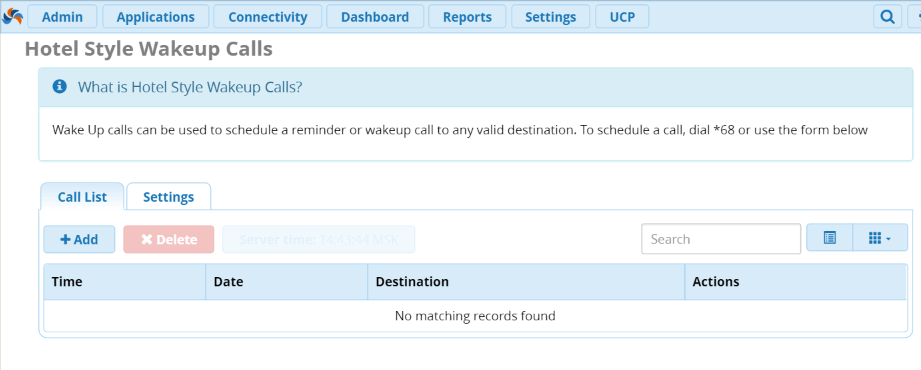Sort by the Destination column header

pos(526,281)
